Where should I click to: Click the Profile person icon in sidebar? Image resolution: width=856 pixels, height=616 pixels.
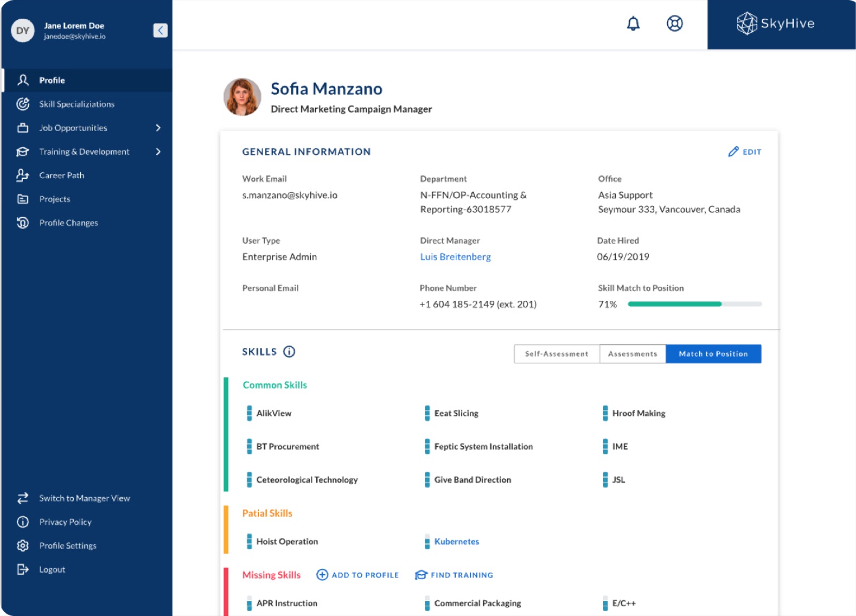click(22, 80)
